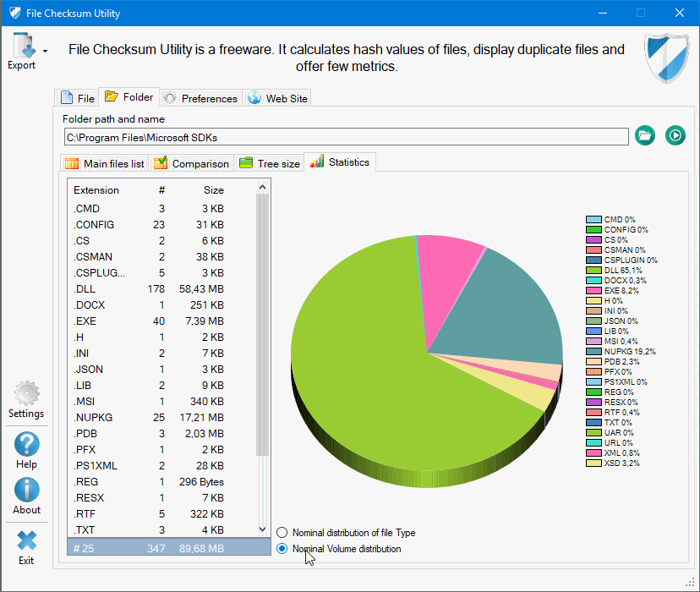Click the XML 0,8% legend entry
This screenshot has width=700, height=592.
[x=613, y=453]
